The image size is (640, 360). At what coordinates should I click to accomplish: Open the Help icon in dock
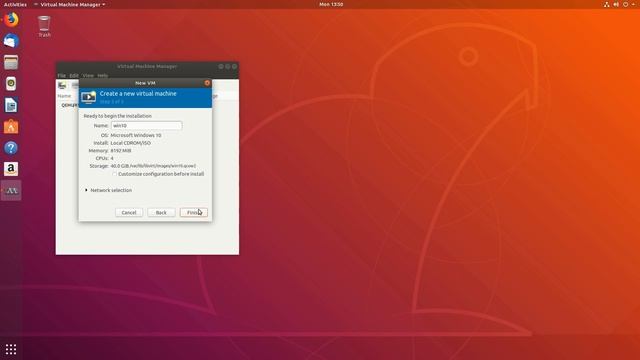coord(11,148)
